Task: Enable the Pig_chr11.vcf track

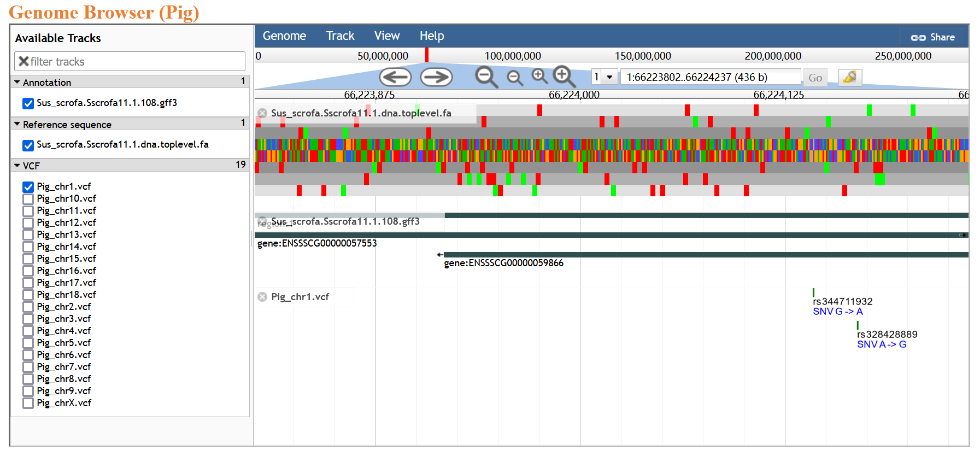Action: [x=28, y=211]
